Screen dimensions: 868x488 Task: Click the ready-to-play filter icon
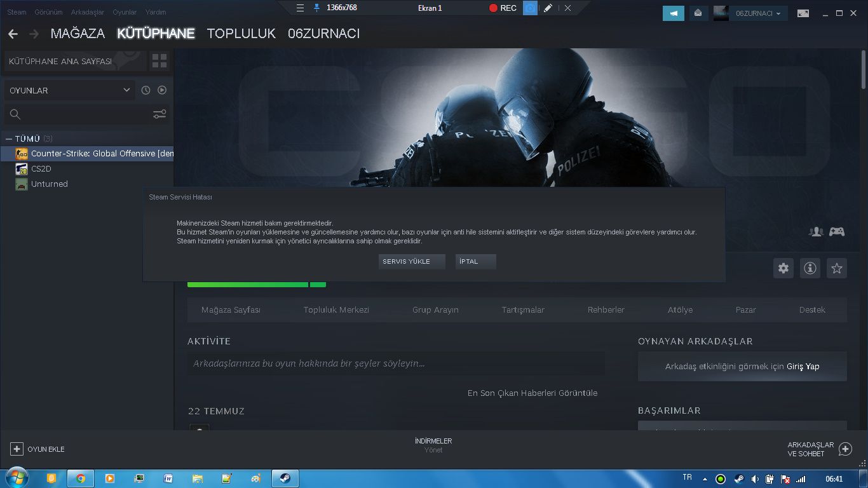pos(162,90)
